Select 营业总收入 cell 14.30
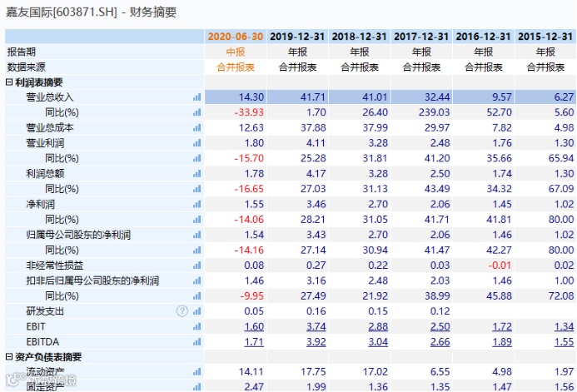This screenshot has width=577, height=392. 236,97
